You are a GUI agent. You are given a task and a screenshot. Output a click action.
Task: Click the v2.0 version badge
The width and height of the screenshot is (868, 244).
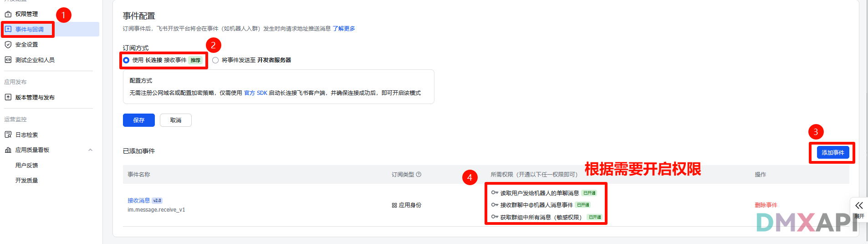tap(157, 200)
